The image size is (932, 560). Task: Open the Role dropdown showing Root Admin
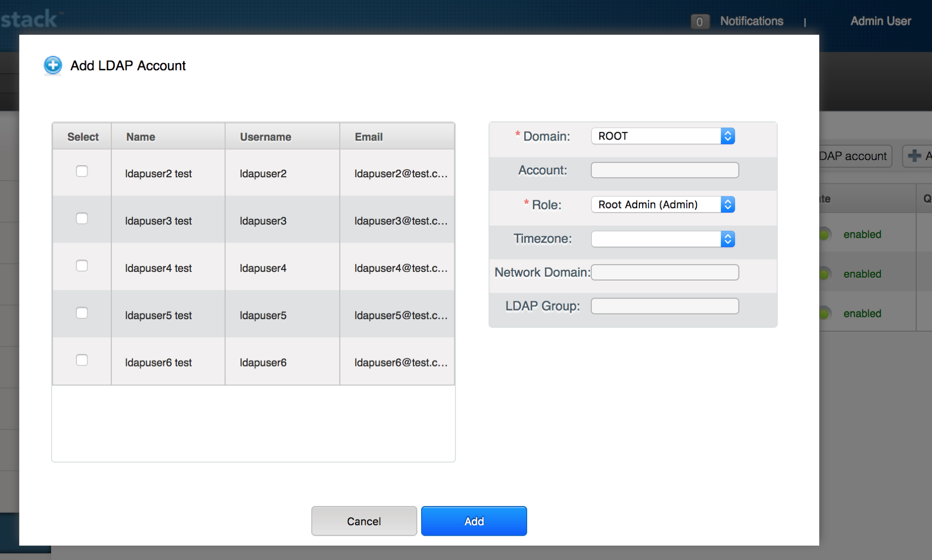(x=663, y=205)
